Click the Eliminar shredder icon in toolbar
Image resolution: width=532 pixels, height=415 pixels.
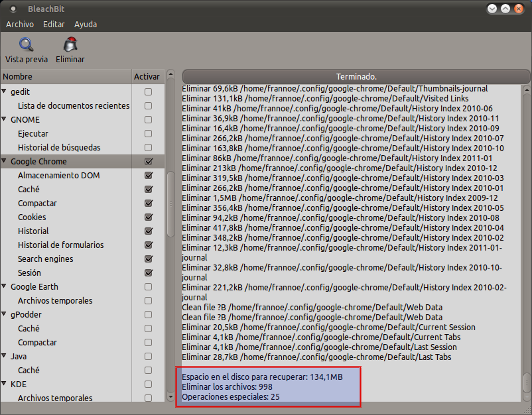[70, 44]
